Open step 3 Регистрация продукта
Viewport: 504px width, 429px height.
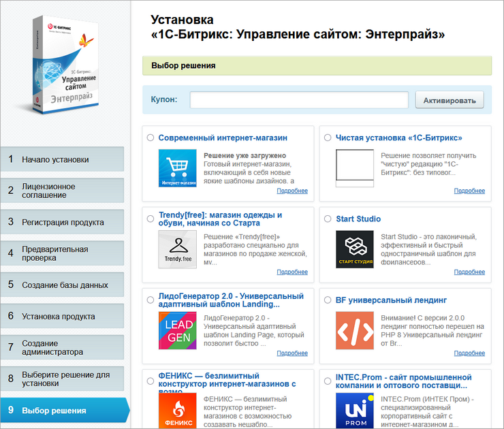click(62, 222)
